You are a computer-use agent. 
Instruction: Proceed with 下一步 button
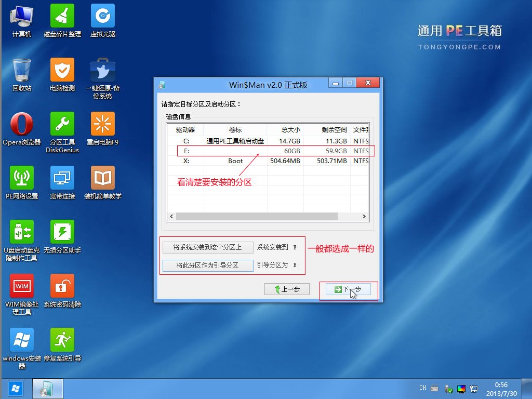coord(348,289)
